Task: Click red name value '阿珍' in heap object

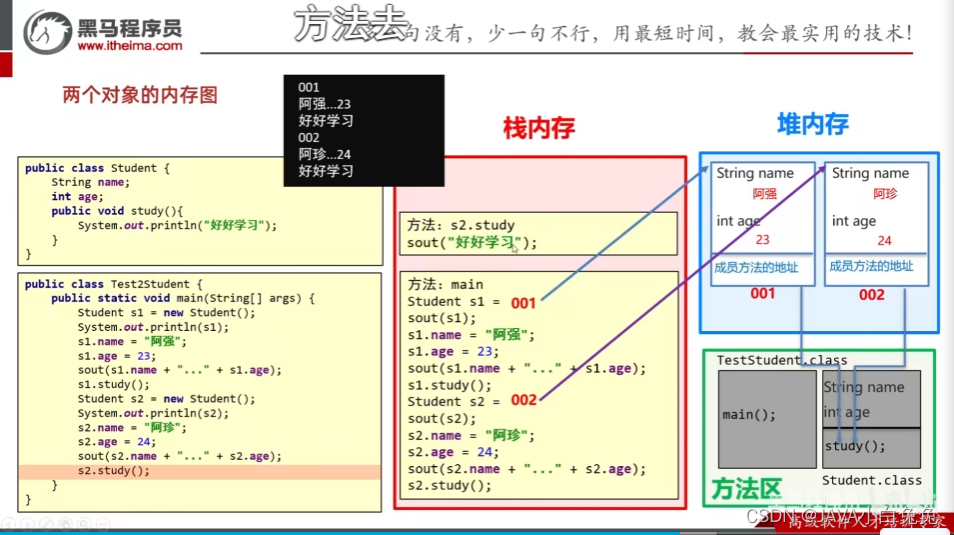Action: pos(885,194)
